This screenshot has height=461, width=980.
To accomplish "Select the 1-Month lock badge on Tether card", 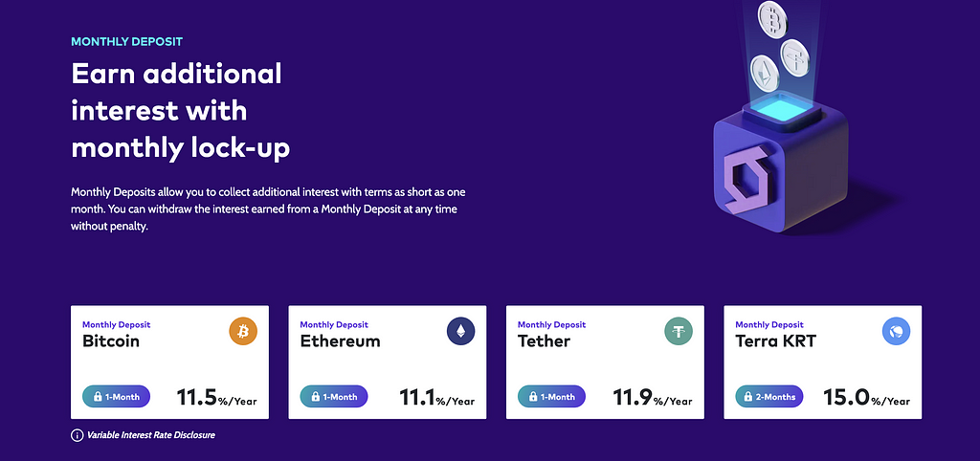I will pos(551,397).
